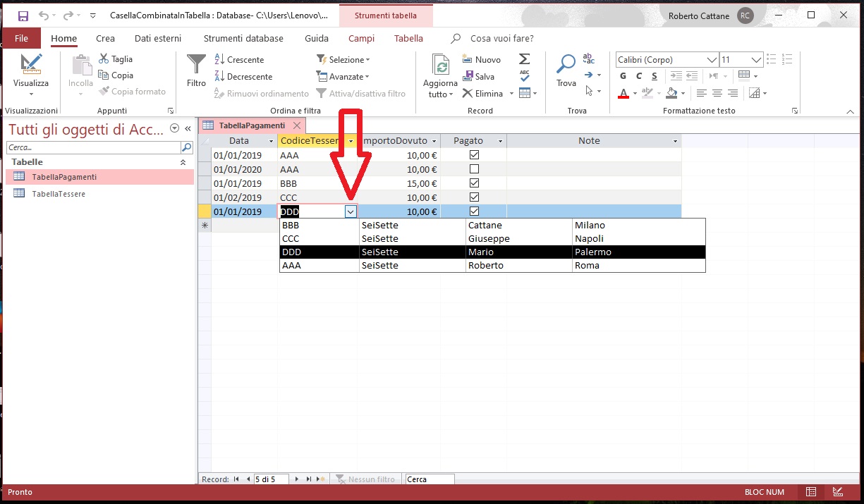Image resolution: width=864 pixels, height=504 pixels.
Task: Click the Totali sigma icon
Action: pyautogui.click(x=524, y=59)
